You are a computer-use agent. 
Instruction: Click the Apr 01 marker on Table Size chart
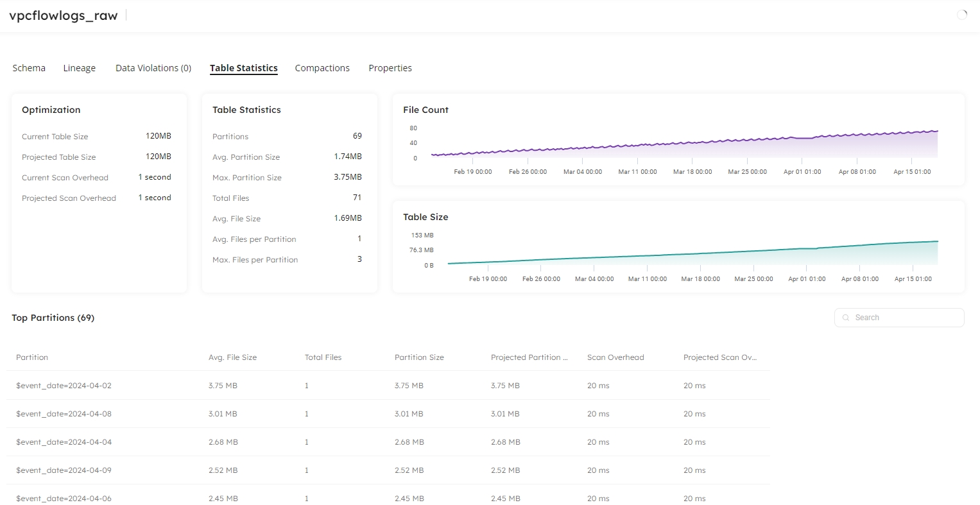[807, 268]
